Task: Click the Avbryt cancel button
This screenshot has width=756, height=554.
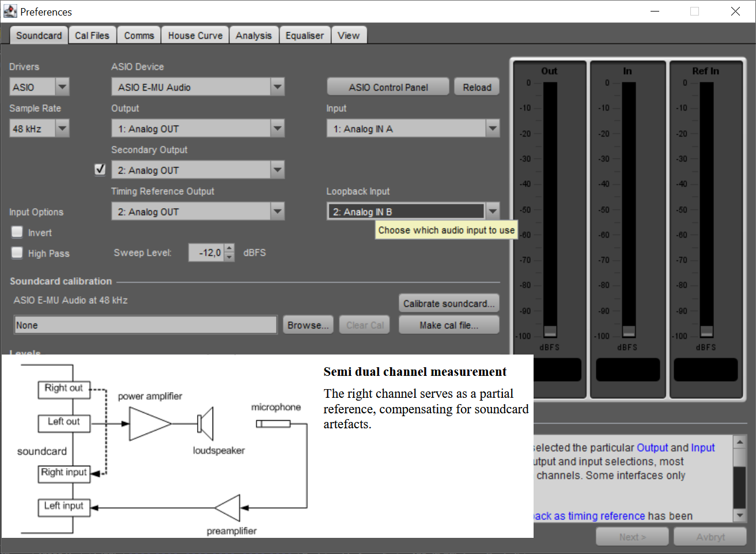Action: pos(710,537)
